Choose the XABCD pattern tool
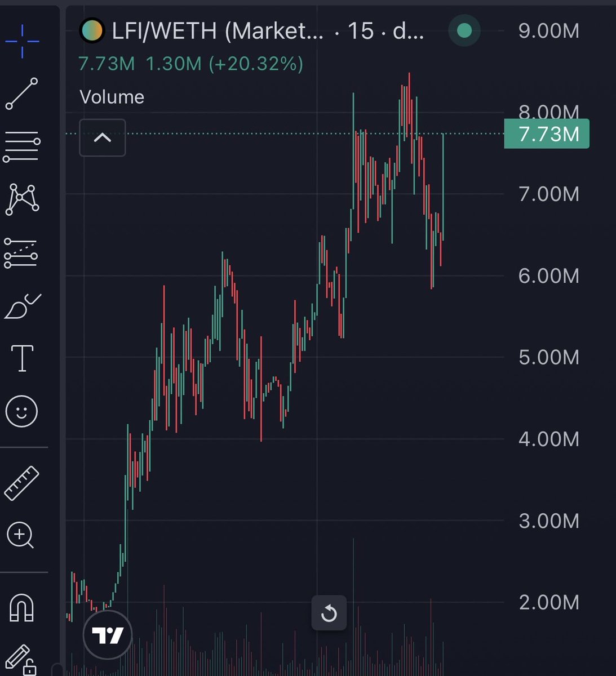 coord(22,199)
